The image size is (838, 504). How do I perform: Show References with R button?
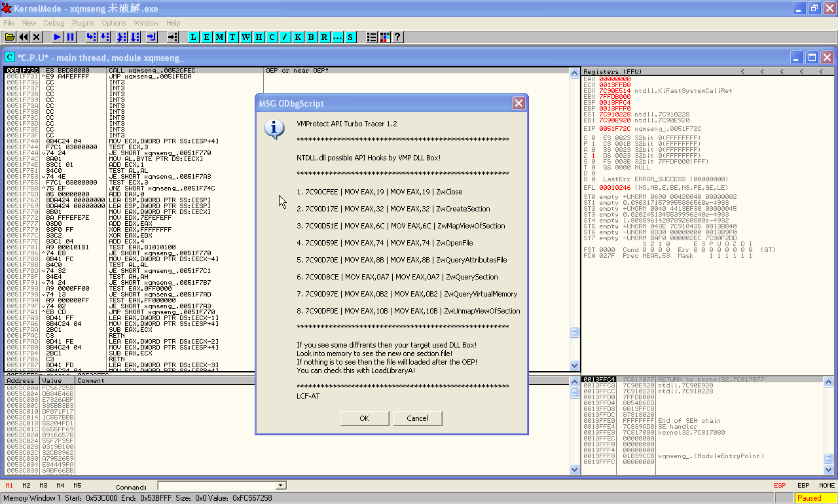pyautogui.click(x=324, y=37)
